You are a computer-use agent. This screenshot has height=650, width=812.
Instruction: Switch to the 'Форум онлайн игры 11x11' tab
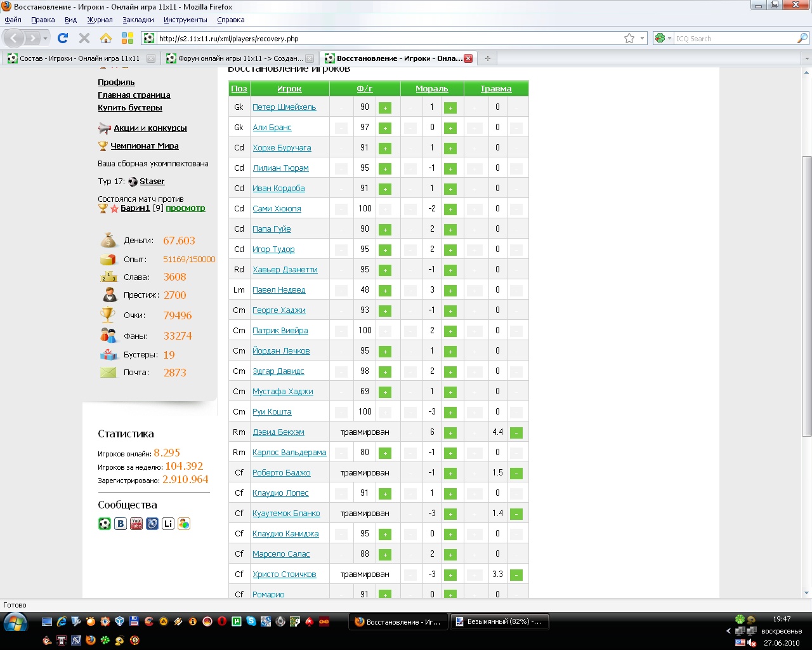pos(240,58)
